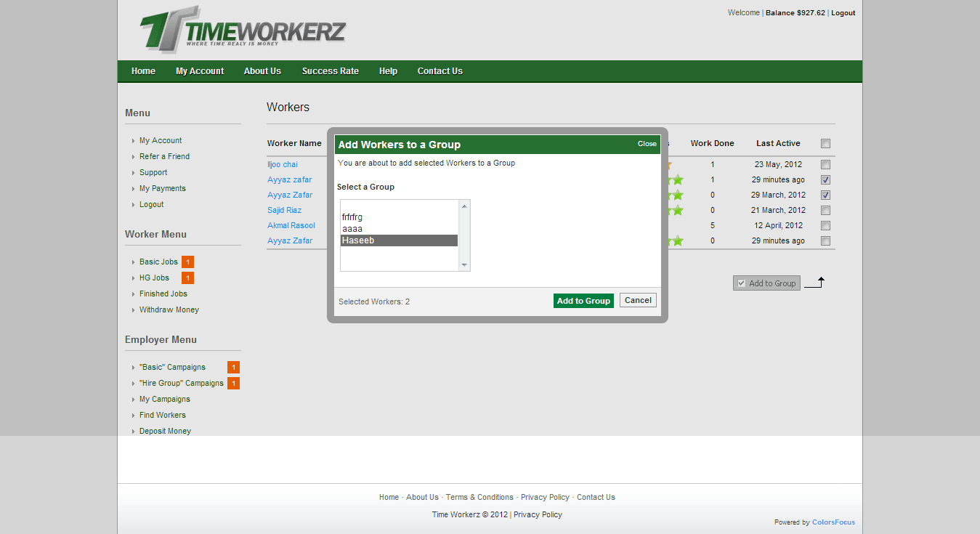
Task: Click the TimeWorkerz logo
Action: coord(243,30)
